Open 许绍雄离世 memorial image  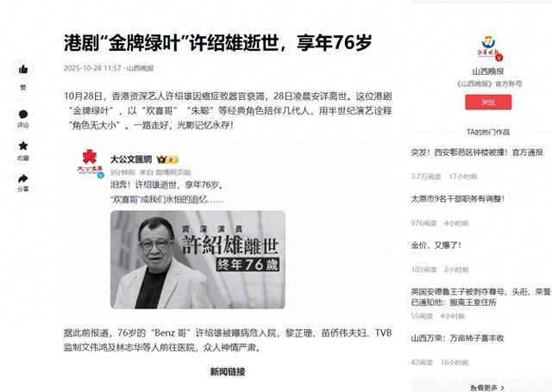click(198, 259)
